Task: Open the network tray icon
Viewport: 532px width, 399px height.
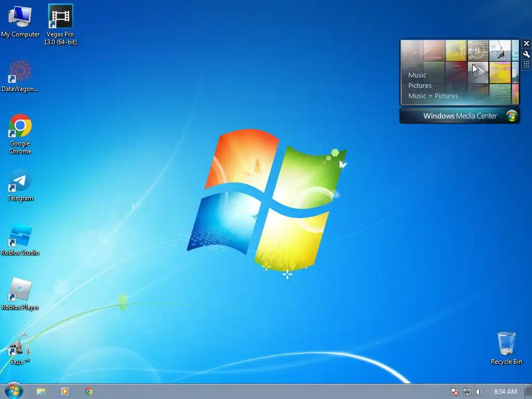Action: [467, 392]
